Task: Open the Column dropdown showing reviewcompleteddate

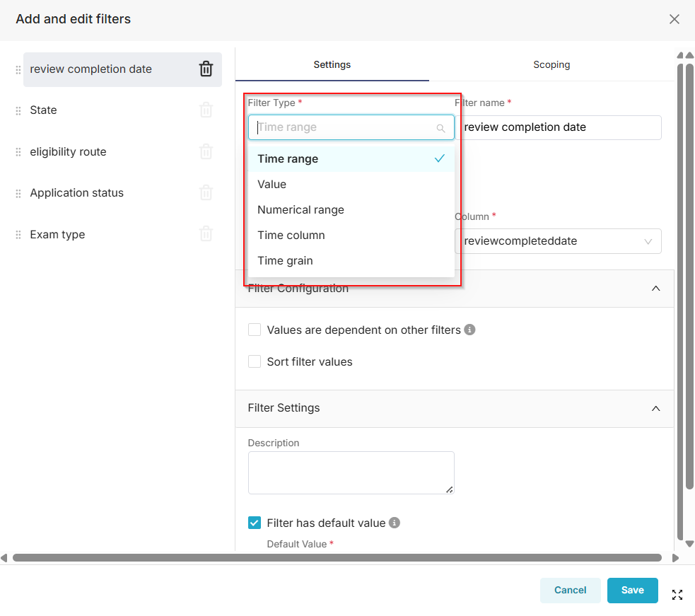Action: 558,241
